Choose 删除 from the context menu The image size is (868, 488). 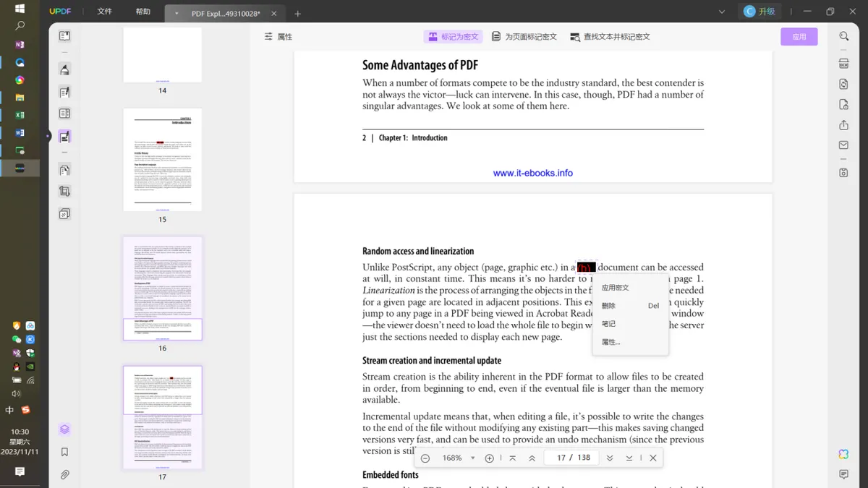point(630,306)
